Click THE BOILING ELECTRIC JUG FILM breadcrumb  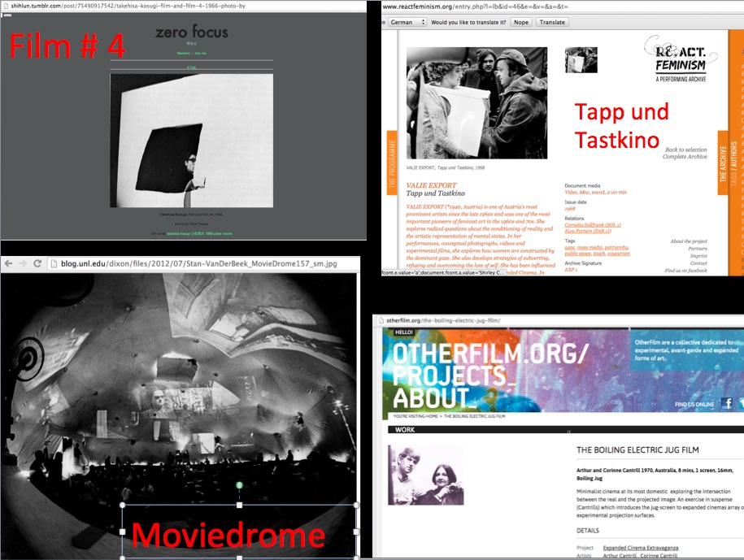coord(475,416)
